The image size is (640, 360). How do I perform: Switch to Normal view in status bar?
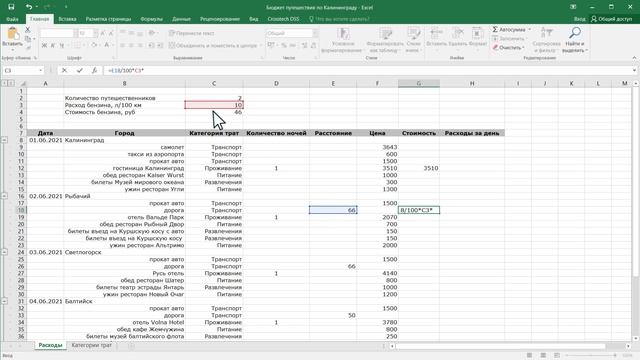click(x=529, y=356)
